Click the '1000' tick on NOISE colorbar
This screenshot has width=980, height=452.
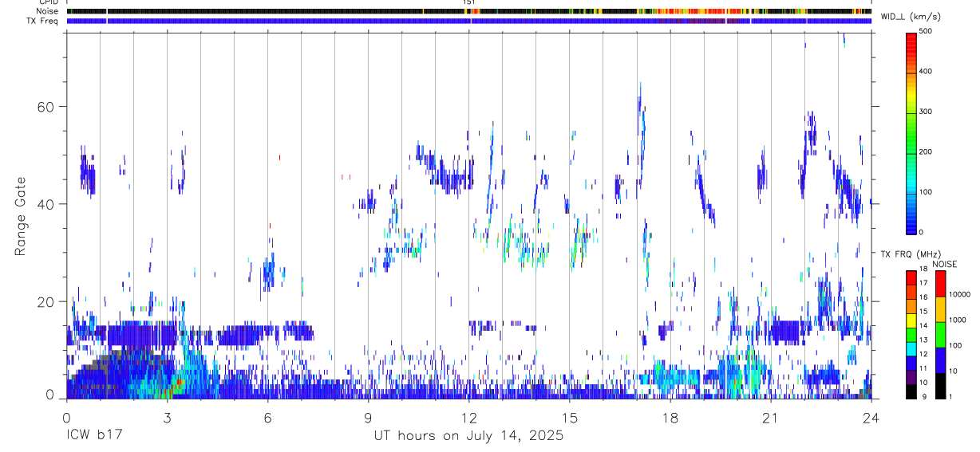pyautogui.click(x=958, y=320)
